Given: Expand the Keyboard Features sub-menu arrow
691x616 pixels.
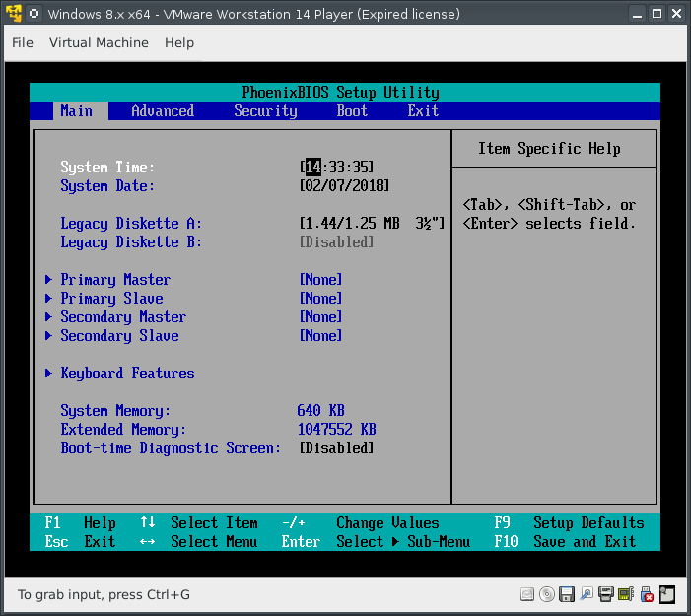Looking at the screenshot, I should click(x=48, y=374).
